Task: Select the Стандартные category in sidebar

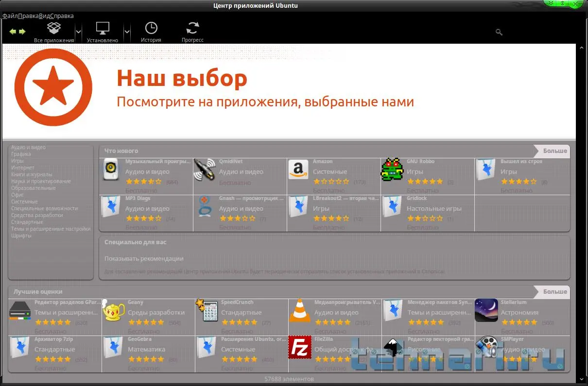Action: 27,222
